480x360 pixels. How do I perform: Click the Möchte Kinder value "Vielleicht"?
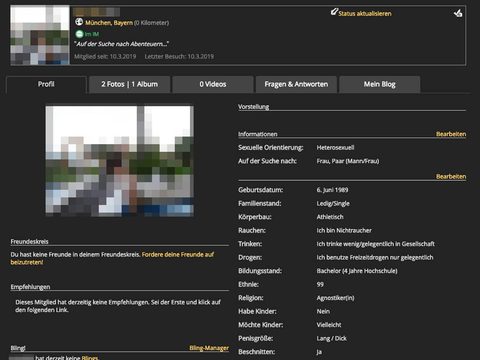point(329,325)
